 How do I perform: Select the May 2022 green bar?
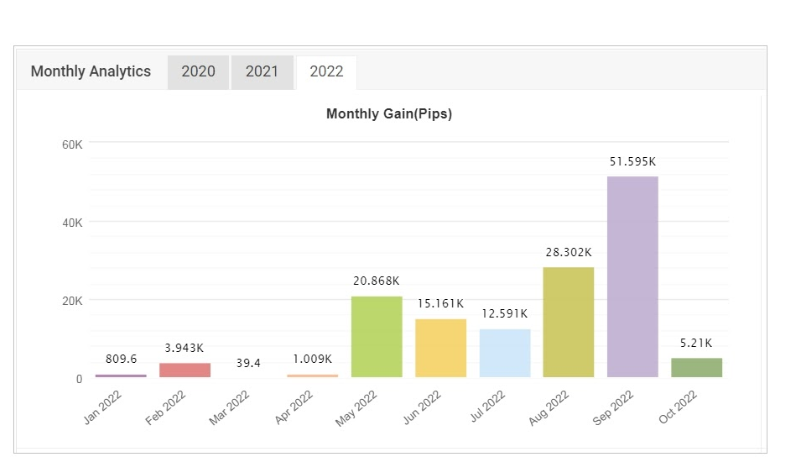(x=376, y=336)
